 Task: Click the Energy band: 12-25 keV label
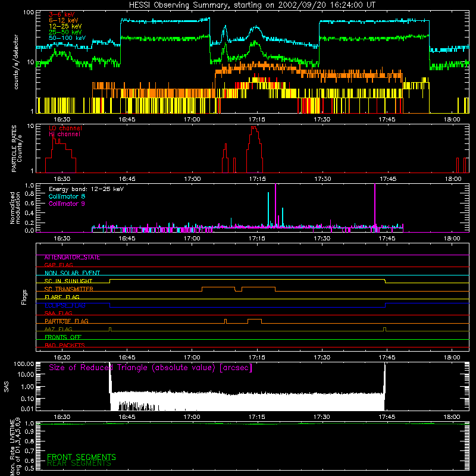click(86, 189)
